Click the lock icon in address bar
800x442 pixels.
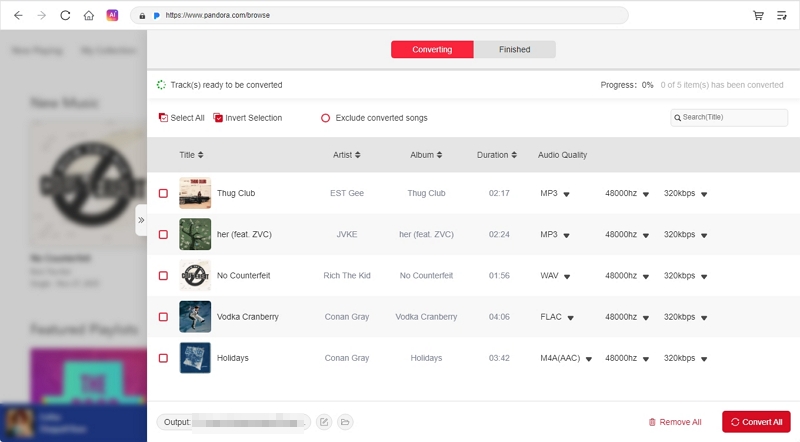(x=142, y=16)
